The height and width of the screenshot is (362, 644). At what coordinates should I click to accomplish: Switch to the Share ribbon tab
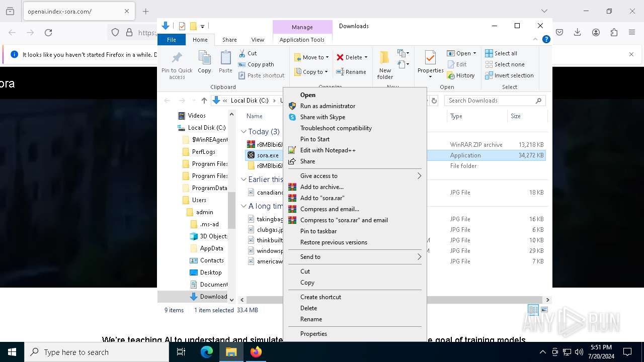[229, 40]
